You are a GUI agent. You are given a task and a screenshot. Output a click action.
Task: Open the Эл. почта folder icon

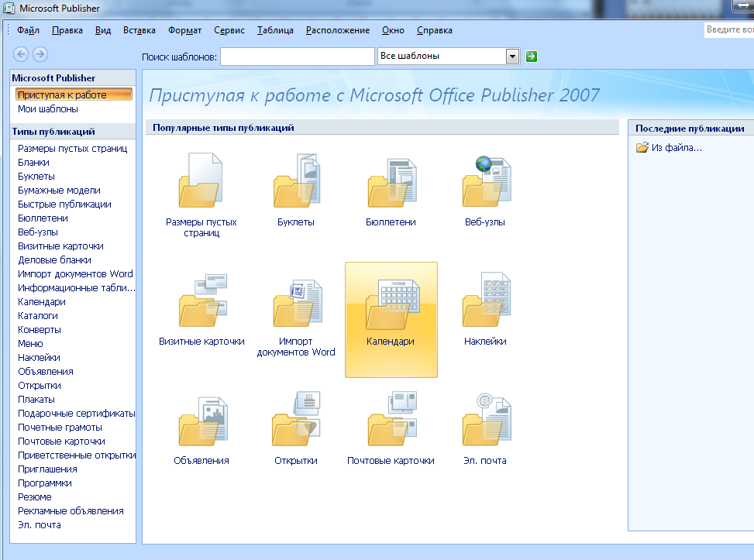pyautogui.click(x=486, y=419)
